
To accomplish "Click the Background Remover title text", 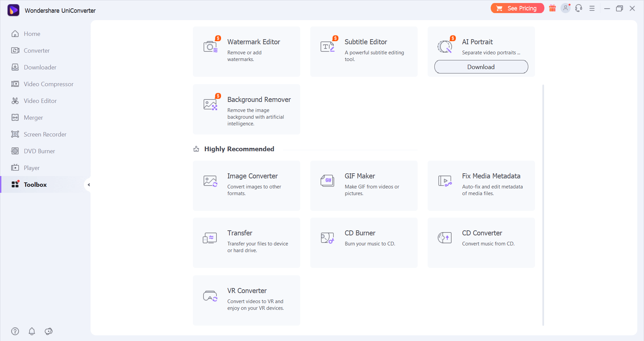I will click(259, 100).
